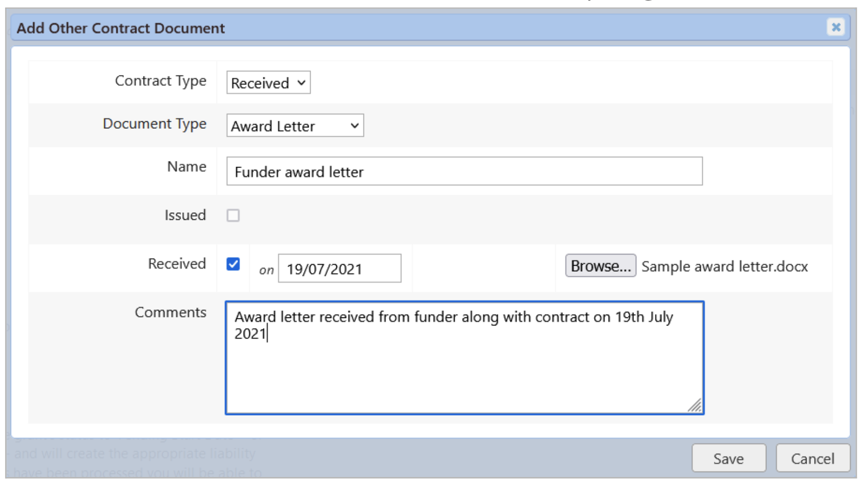Screen dimensions: 868x490
Task: Click the Comments label
Action: point(171,312)
